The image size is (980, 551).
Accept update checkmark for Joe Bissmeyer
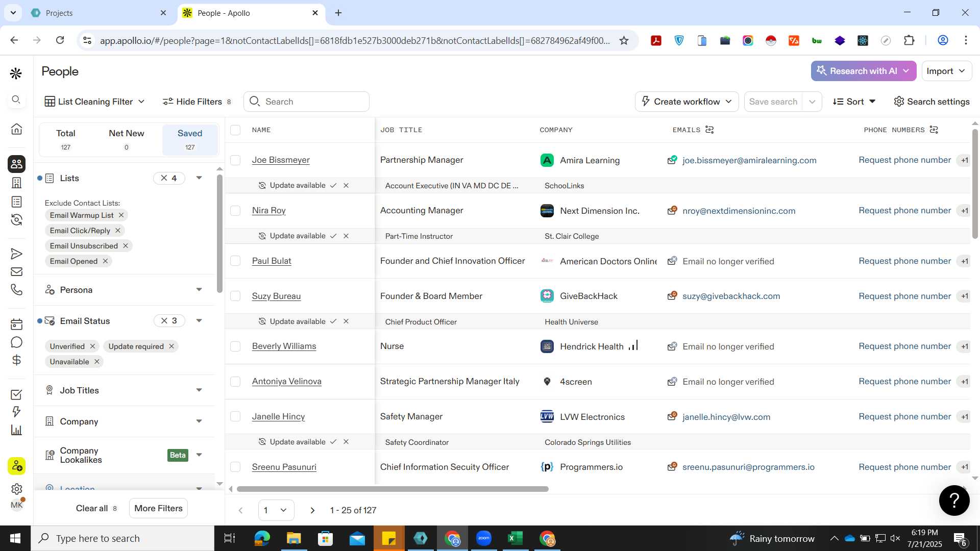[x=333, y=186]
